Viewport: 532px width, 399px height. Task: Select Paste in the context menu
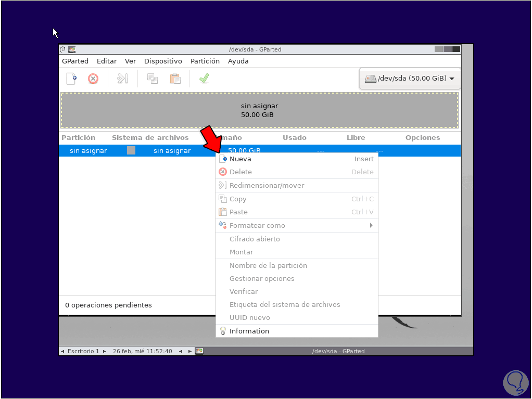297,212
